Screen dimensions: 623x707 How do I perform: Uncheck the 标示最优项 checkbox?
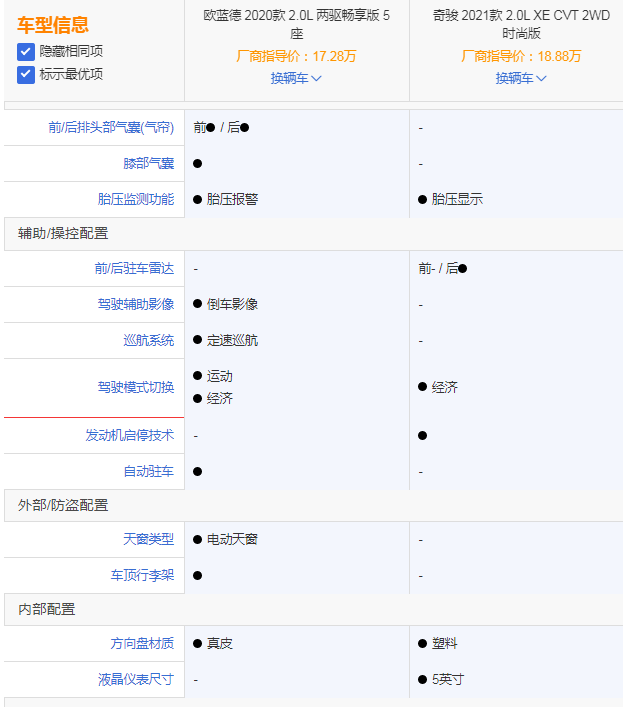tap(26, 74)
